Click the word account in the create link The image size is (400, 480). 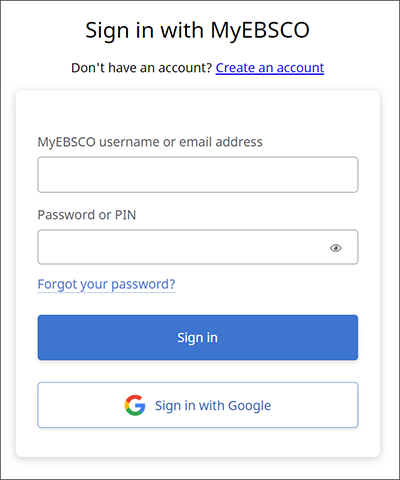pyautogui.click(x=300, y=68)
